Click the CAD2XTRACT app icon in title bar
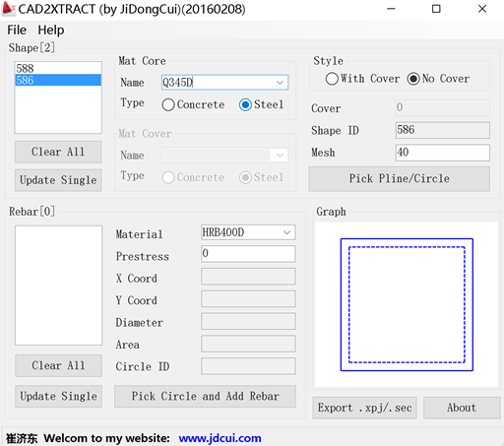Image resolution: width=504 pixels, height=446 pixels. coord(8,9)
